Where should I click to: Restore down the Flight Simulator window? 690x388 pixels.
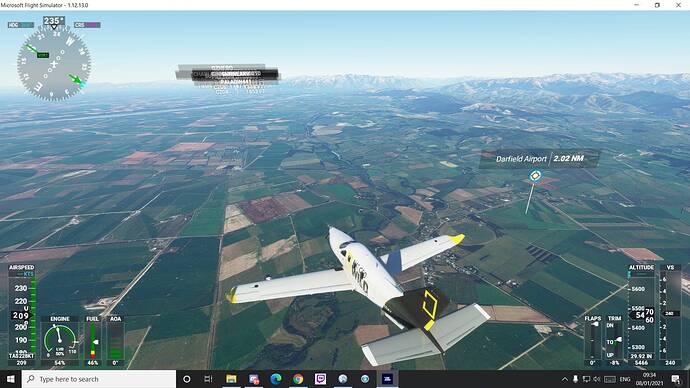click(x=657, y=5)
